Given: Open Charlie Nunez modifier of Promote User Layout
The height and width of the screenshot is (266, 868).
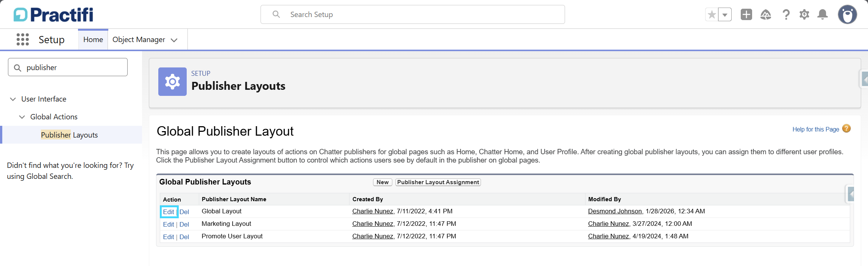Looking at the screenshot, I should click(609, 236).
